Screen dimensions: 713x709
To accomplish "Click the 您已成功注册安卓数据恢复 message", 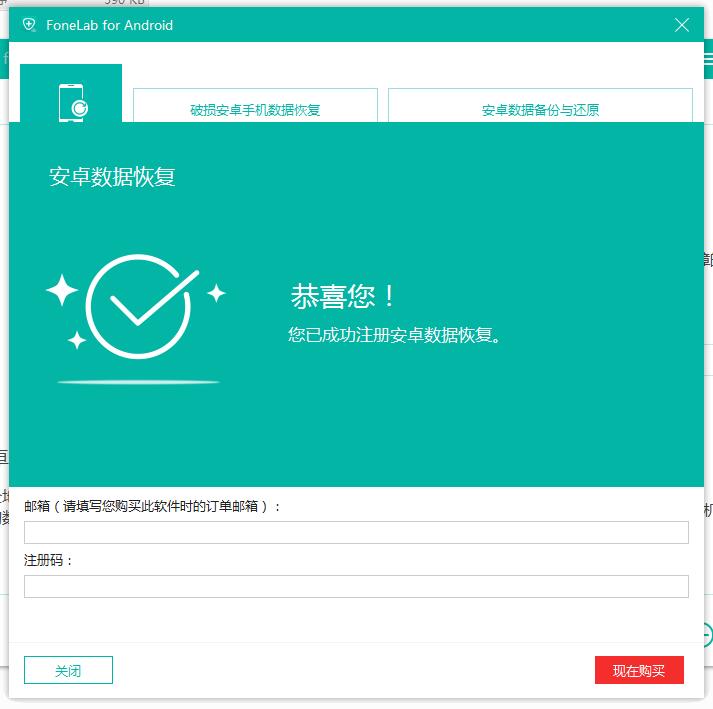I will point(394,335).
